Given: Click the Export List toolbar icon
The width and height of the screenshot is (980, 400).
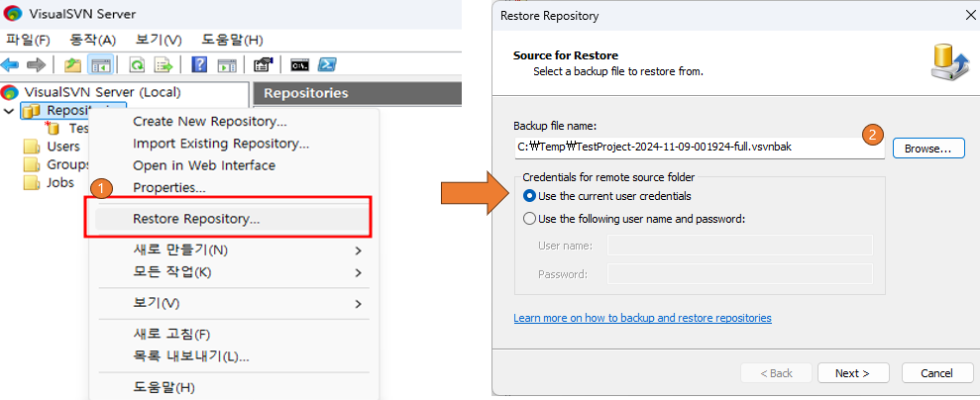Looking at the screenshot, I should (x=163, y=64).
